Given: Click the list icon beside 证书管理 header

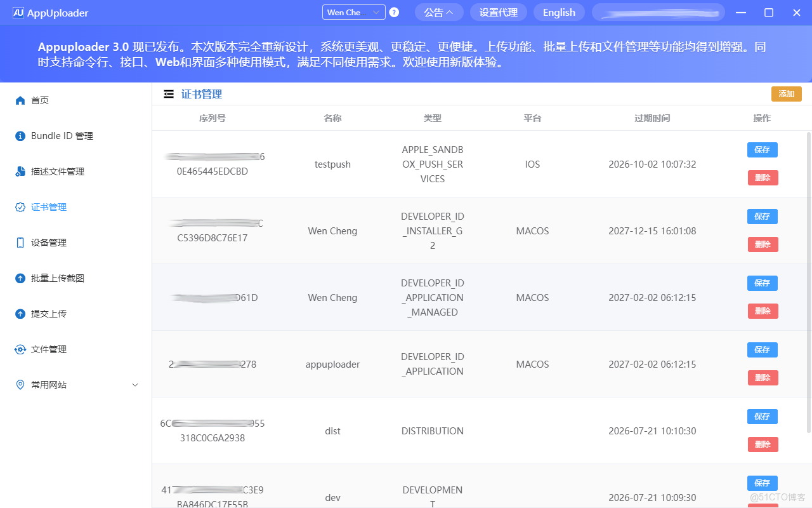Looking at the screenshot, I should 169,93.
